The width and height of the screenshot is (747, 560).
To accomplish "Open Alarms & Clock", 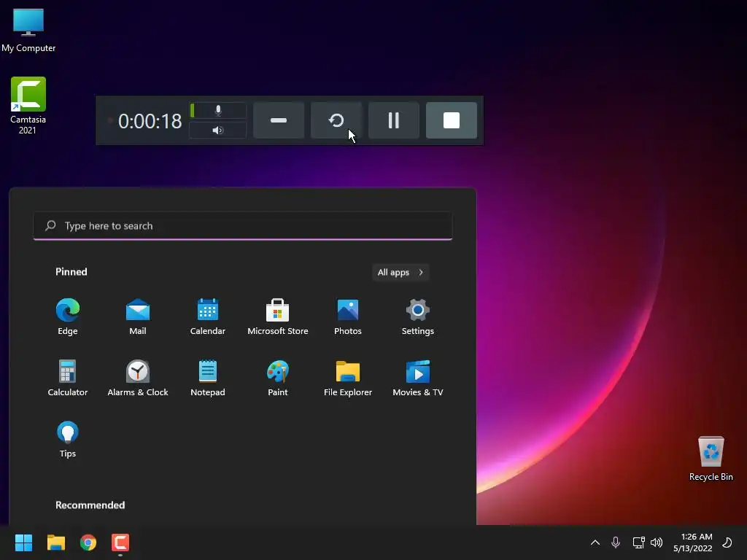I will [138, 378].
